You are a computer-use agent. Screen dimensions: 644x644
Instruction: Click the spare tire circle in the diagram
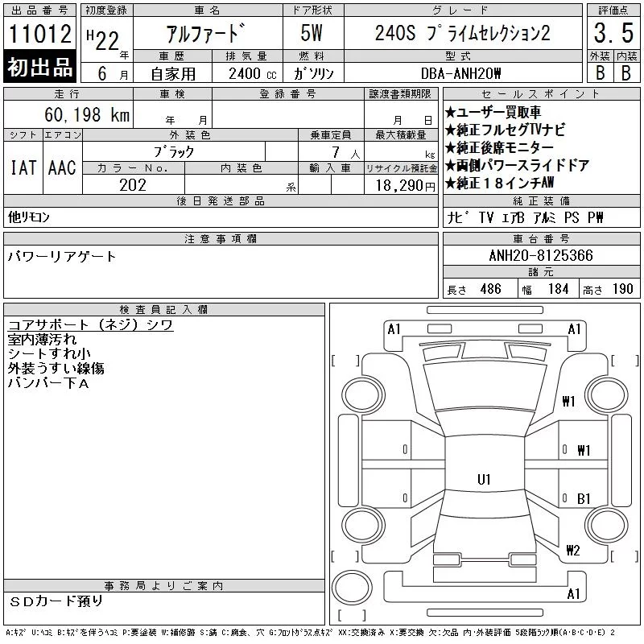tap(352, 588)
